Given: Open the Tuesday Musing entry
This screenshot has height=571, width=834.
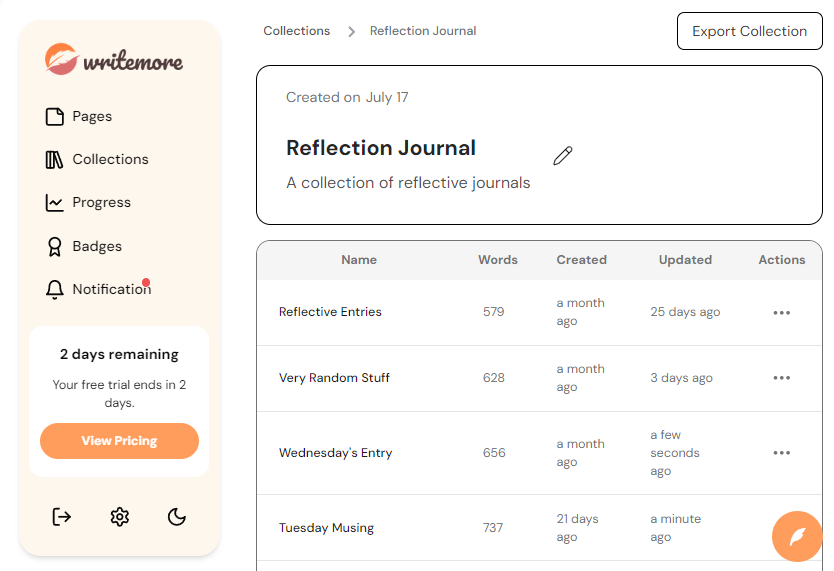Looking at the screenshot, I should click(x=326, y=528).
